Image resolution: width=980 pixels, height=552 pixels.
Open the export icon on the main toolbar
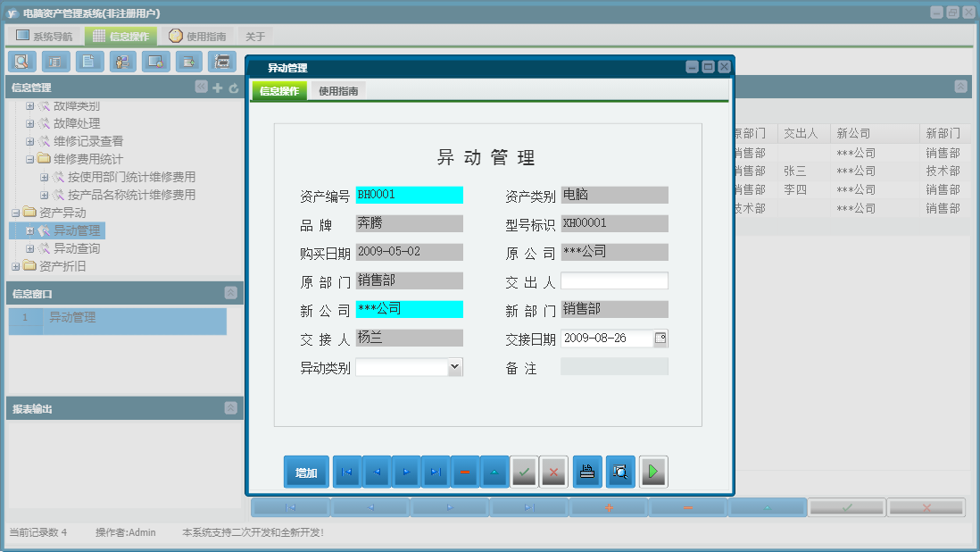(188, 62)
